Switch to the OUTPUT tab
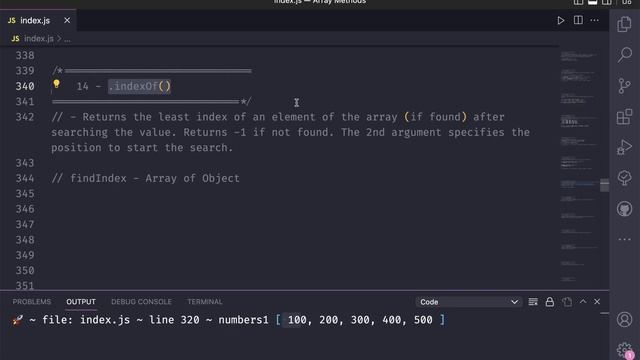Image resolution: width=640 pixels, height=360 pixels. tap(81, 302)
